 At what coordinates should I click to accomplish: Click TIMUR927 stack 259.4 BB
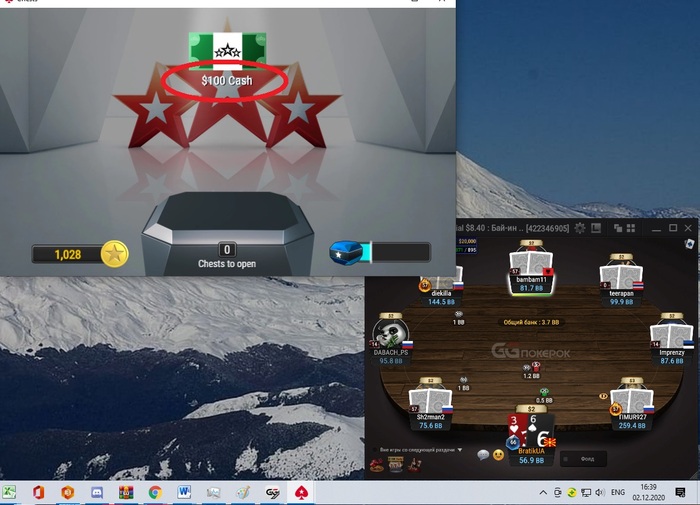pyautogui.click(x=632, y=426)
